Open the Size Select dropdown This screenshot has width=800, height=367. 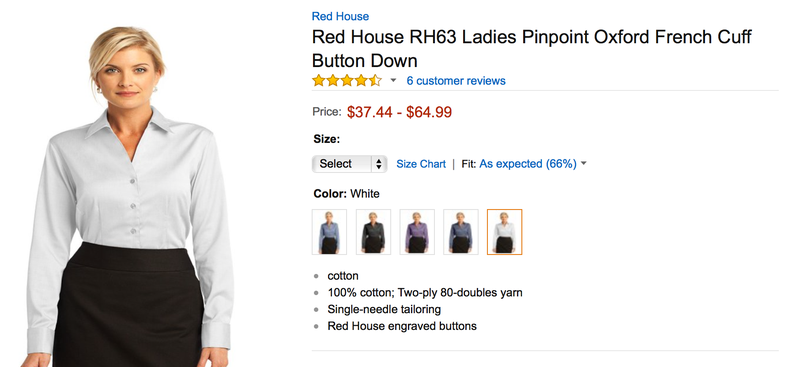pyautogui.click(x=349, y=164)
